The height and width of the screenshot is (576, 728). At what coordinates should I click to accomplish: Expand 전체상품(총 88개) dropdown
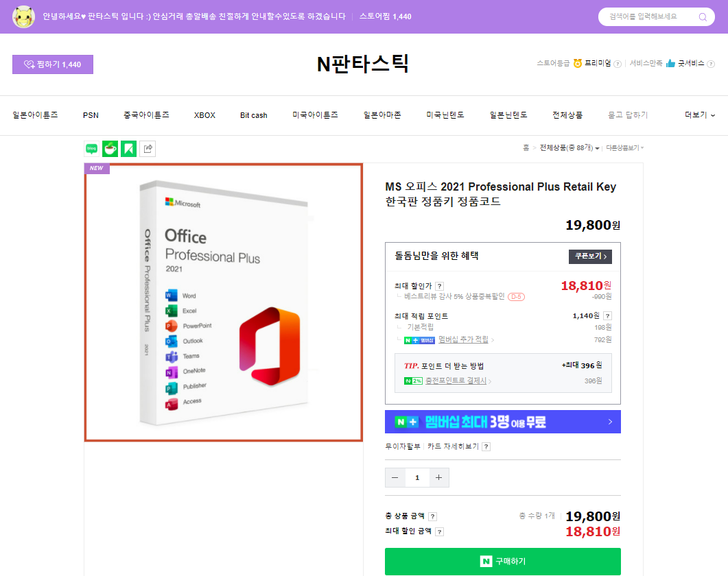click(x=570, y=148)
